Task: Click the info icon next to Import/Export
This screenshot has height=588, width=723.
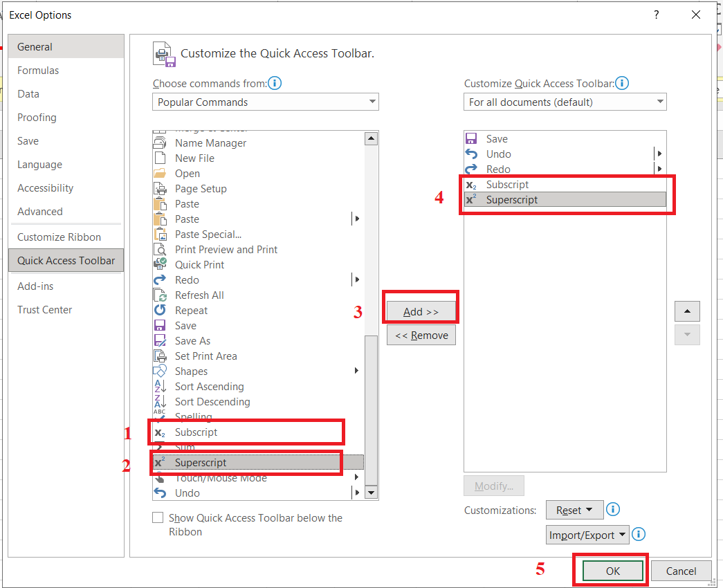Action: pos(639,535)
